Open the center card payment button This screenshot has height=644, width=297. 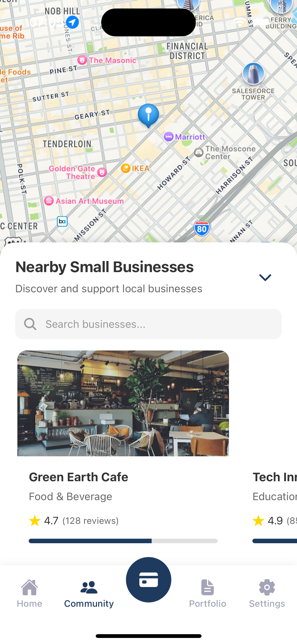pyautogui.click(x=149, y=579)
